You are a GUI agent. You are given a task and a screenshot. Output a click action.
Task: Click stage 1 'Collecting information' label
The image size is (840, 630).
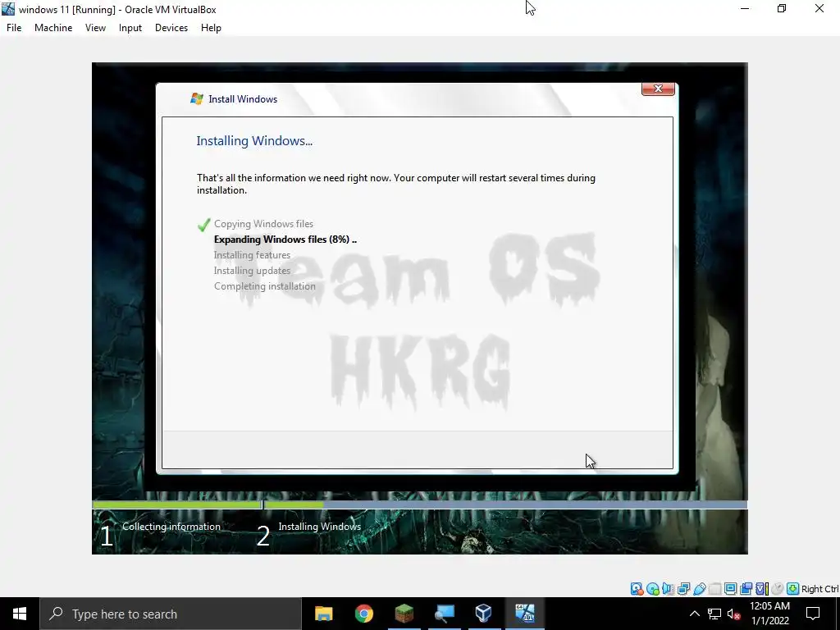click(x=171, y=527)
